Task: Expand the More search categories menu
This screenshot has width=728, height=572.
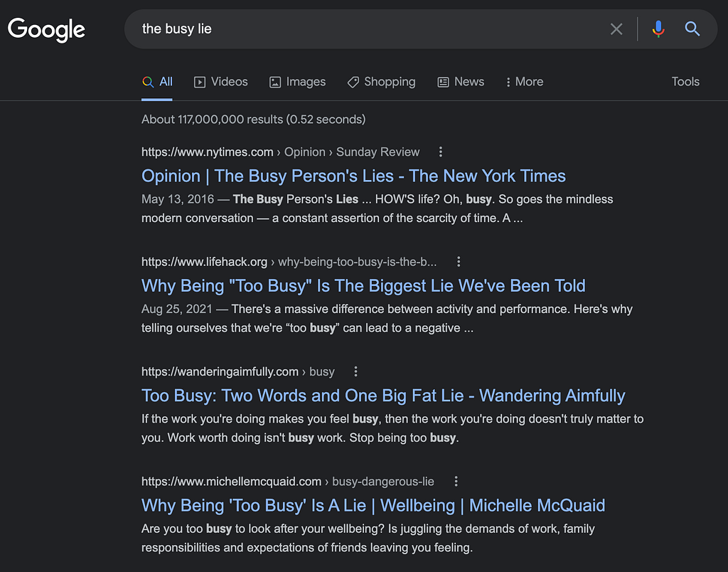Action: point(524,82)
